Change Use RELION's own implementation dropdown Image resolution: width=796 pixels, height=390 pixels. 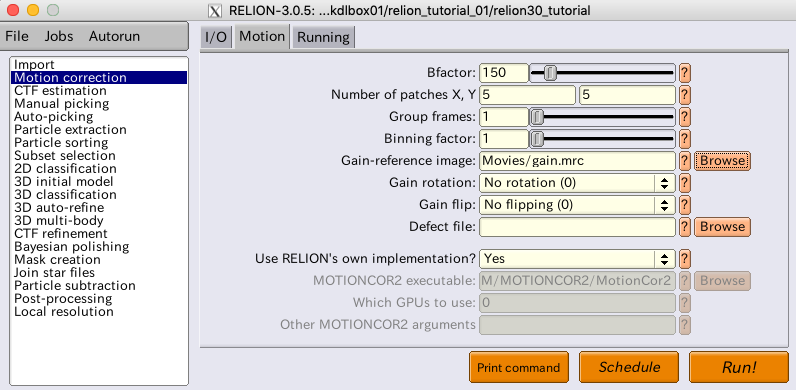click(x=577, y=258)
